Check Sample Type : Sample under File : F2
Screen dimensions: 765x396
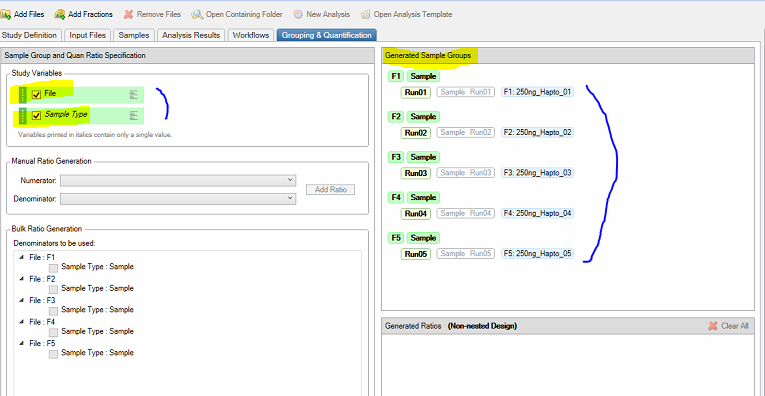click(54, 289)
